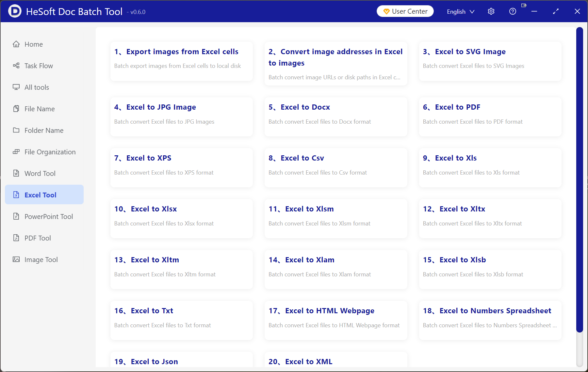Toggle fullscreen with the expand arrows icon
The image size is (588, 372).
tap(556, 11)
